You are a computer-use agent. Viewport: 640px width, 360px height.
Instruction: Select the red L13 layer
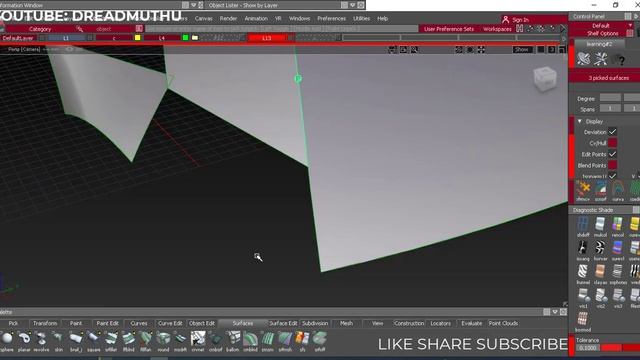pos(267,38)
